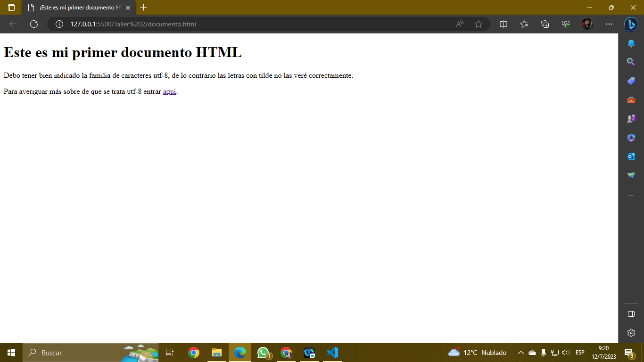The height and width of the screenshot is (362, 644).
Task: Open the Favorites list dropdown
Action: (524, 24)
